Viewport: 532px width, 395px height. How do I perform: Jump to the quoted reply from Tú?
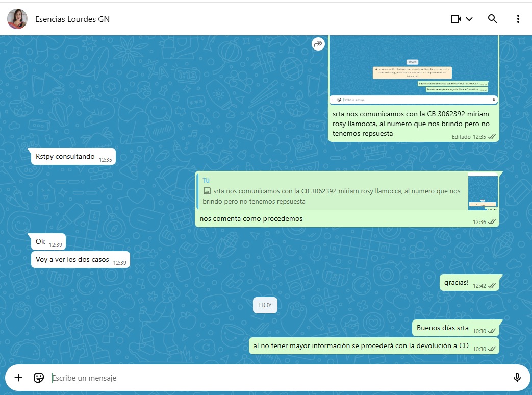click(332, 191)
